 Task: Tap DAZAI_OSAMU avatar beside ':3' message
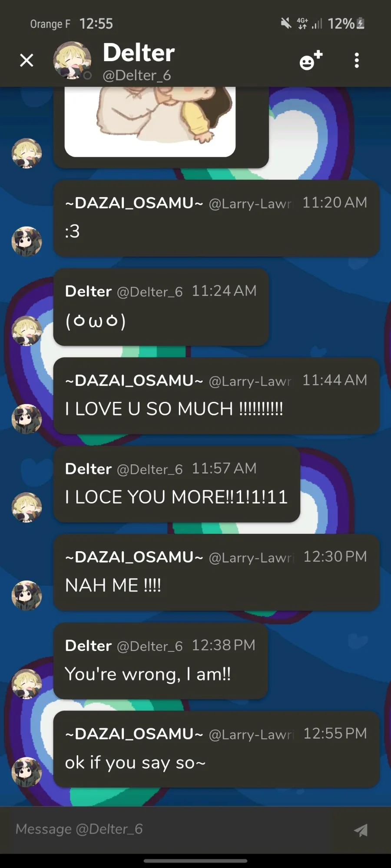[x=27, y=241]
